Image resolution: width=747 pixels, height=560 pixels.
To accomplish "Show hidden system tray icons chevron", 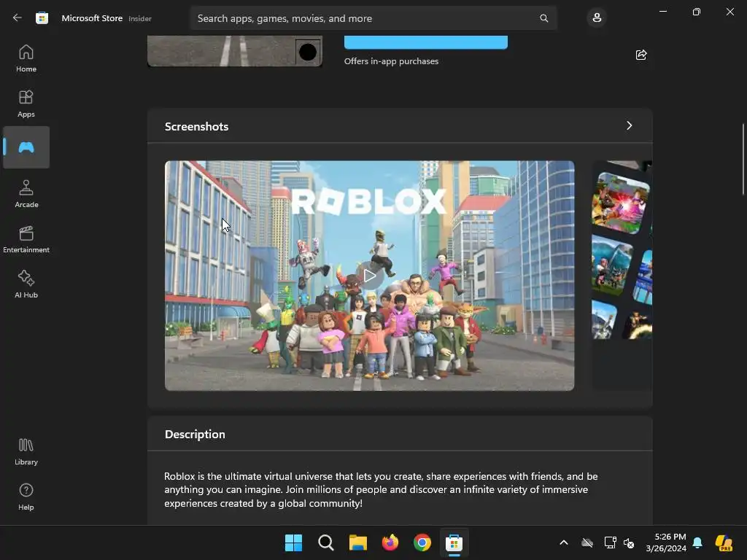I will coord(564,542).
